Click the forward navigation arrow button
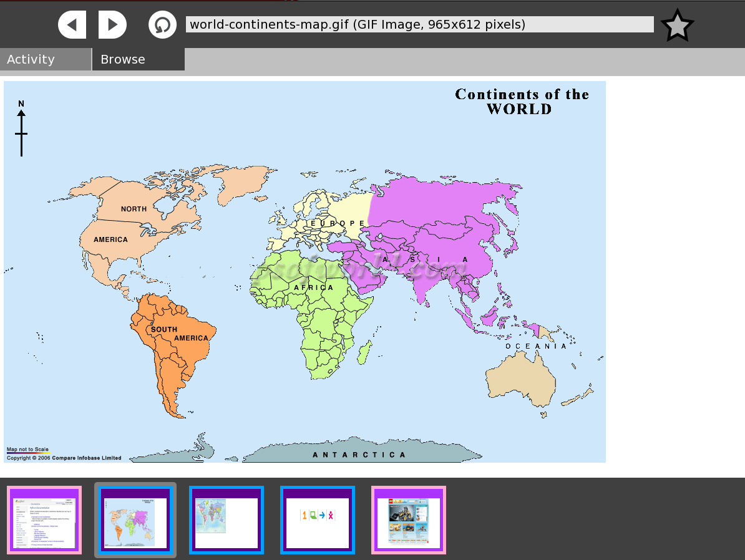745x560 pixels. click(x=112, y=25)
